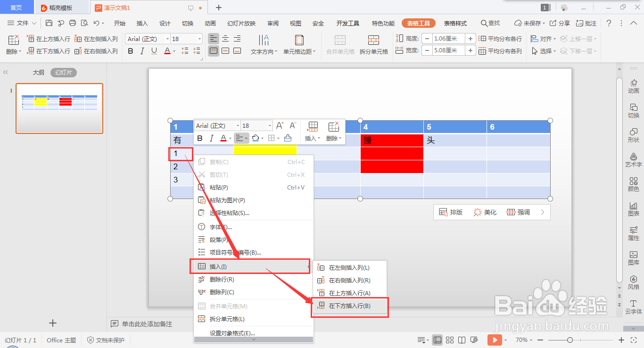Toggle Bold in the floating mini toolbar
Screen dimensions: 644x348
tap(200, 138)
